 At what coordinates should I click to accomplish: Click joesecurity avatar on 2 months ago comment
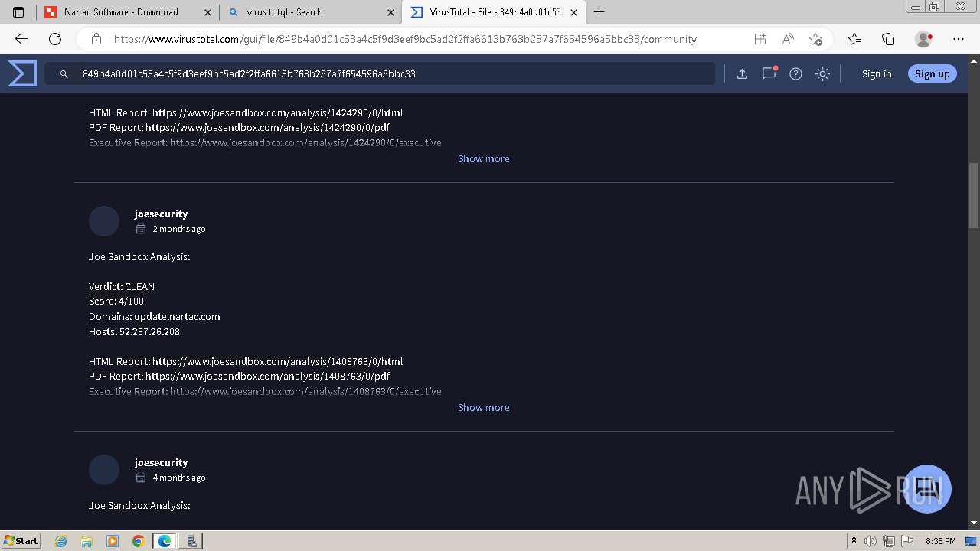tap(104, 221)
